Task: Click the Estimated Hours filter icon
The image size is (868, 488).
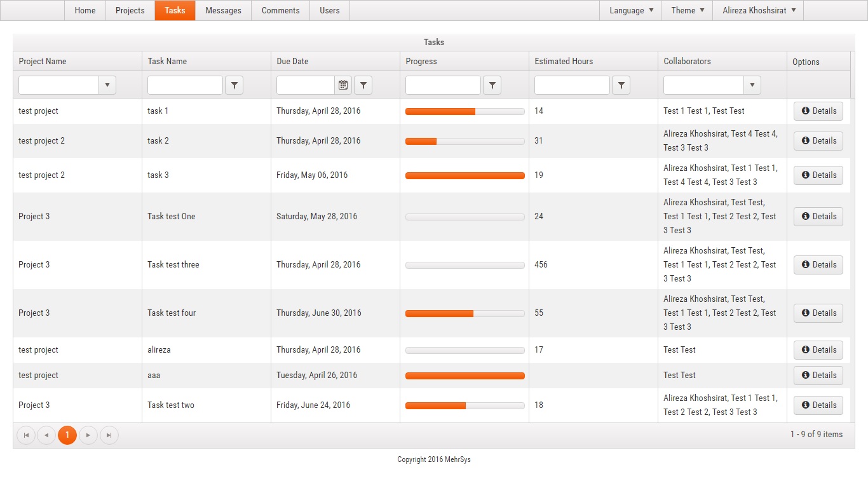Action: 621,85
